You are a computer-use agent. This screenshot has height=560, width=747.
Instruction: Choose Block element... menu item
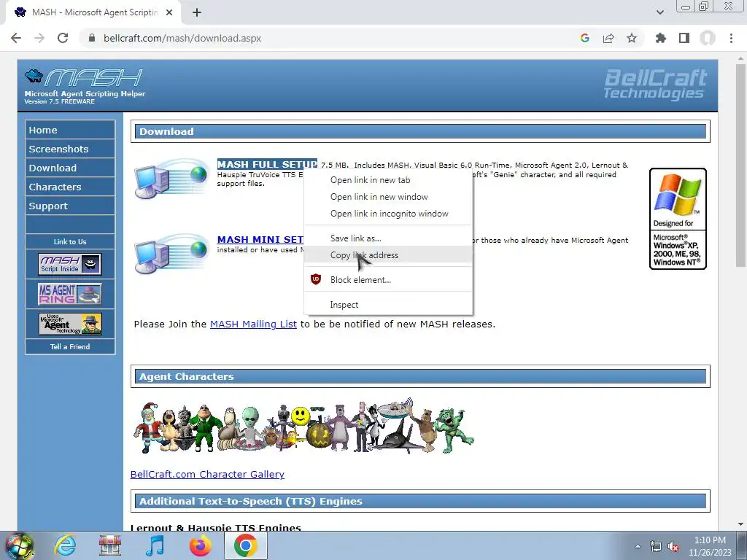tap(388, 279)
